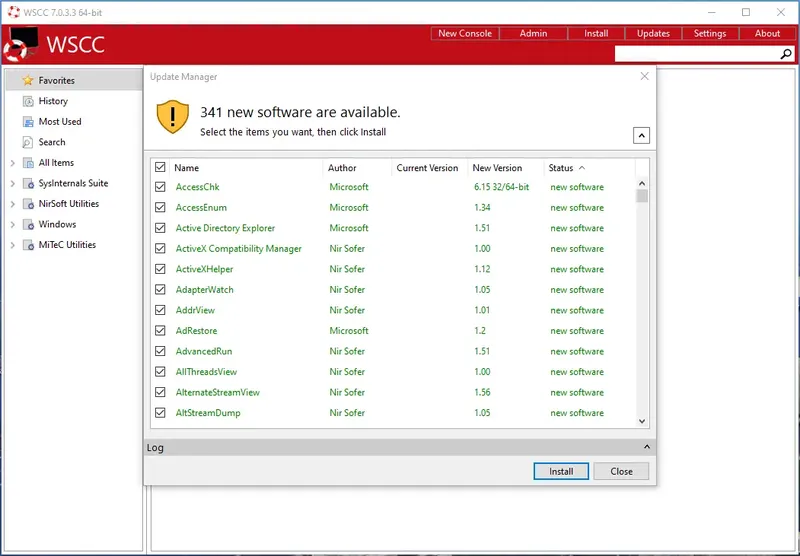The image size is (800, 556).
Task: Expand the Windows tree node
Action: point(13,225)
